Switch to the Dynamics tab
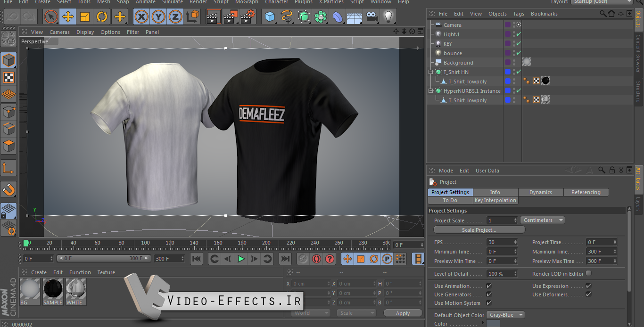This screenshot has width=644, height=327. coord(541,192)
